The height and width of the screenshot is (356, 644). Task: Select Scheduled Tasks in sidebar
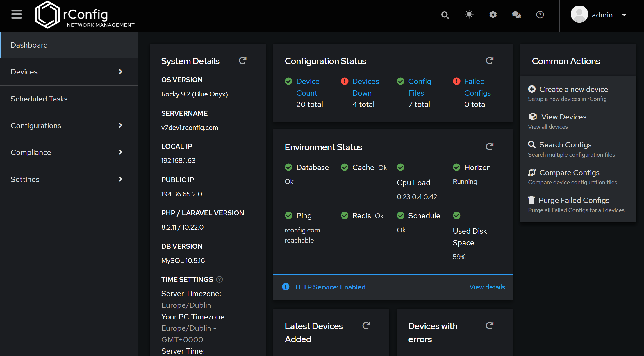pyautogui.click(x=39, y=99)
